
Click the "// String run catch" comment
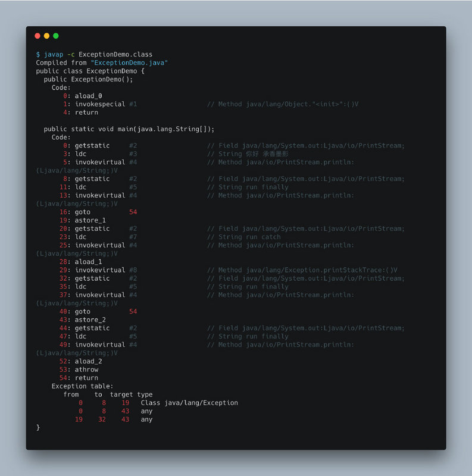point(244,237)
